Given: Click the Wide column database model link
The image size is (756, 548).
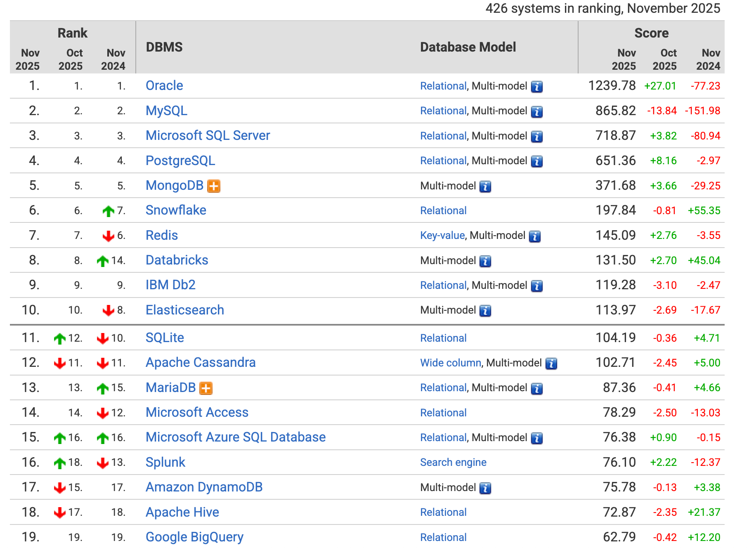Looking at the screenshot, I should tap(450, 363).
